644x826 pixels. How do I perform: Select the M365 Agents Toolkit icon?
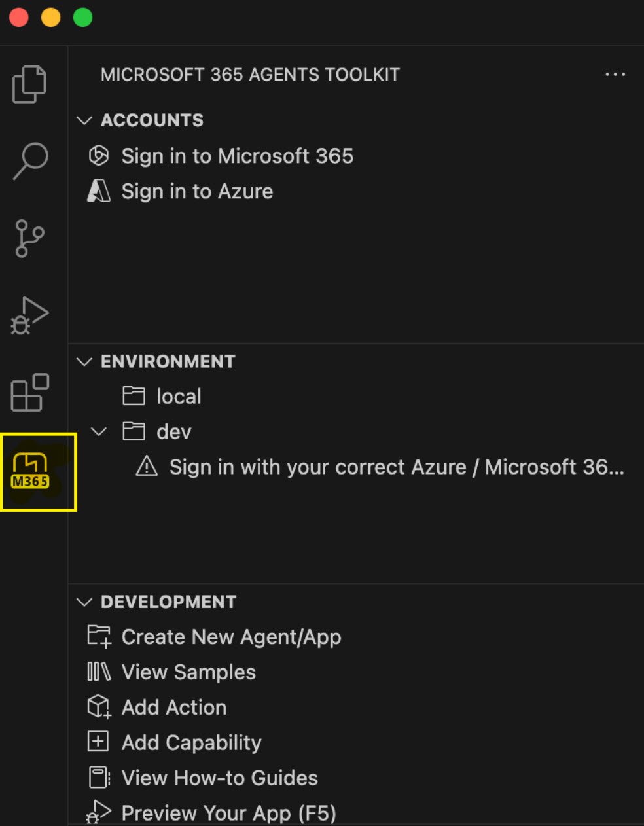tap(31, 471)
